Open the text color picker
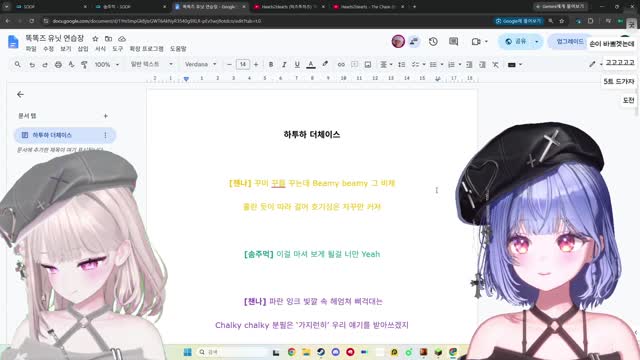Image resolution: width=640 pixels, height=360 pixels. pyautogui.click(x=311, y=64)
